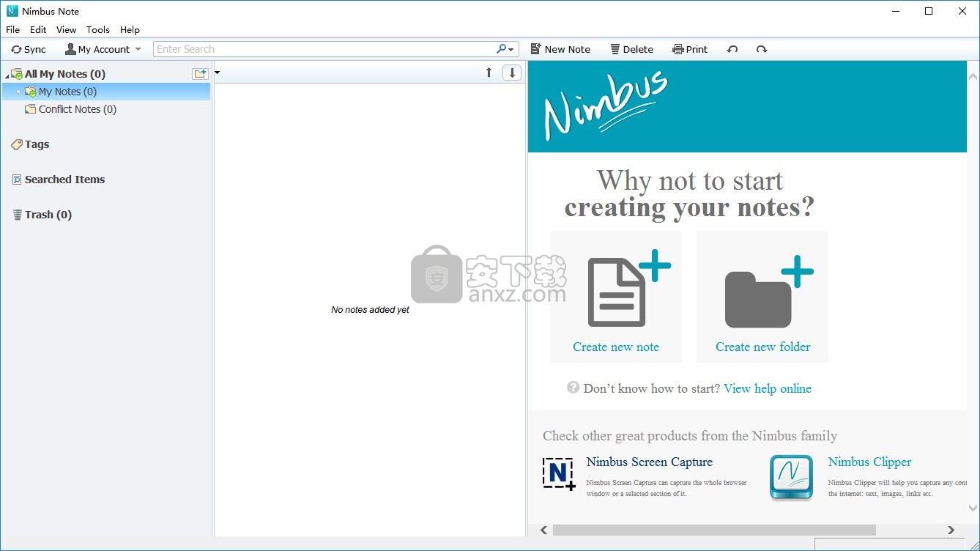The width and height of the screenshot is (980, 551).
Task: Click the horizontal scrollbar thumb
Action: pos(714,530)
